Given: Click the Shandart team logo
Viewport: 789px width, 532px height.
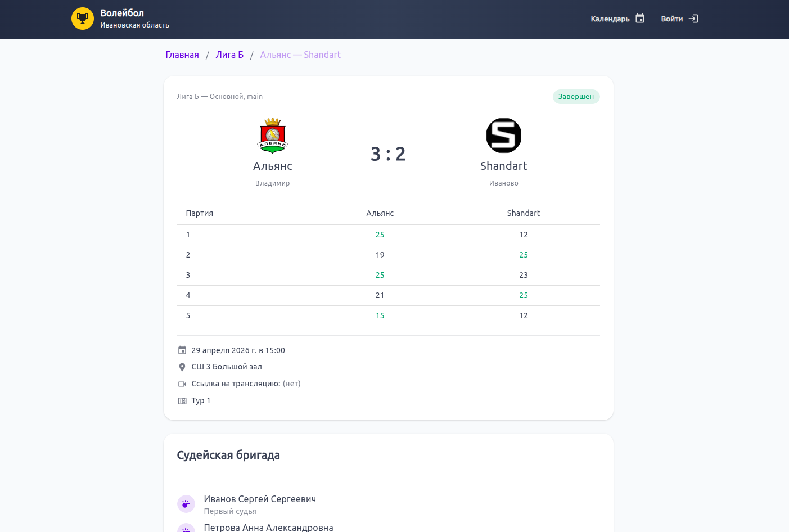Looking at the screenshot, I should [503, 136].
